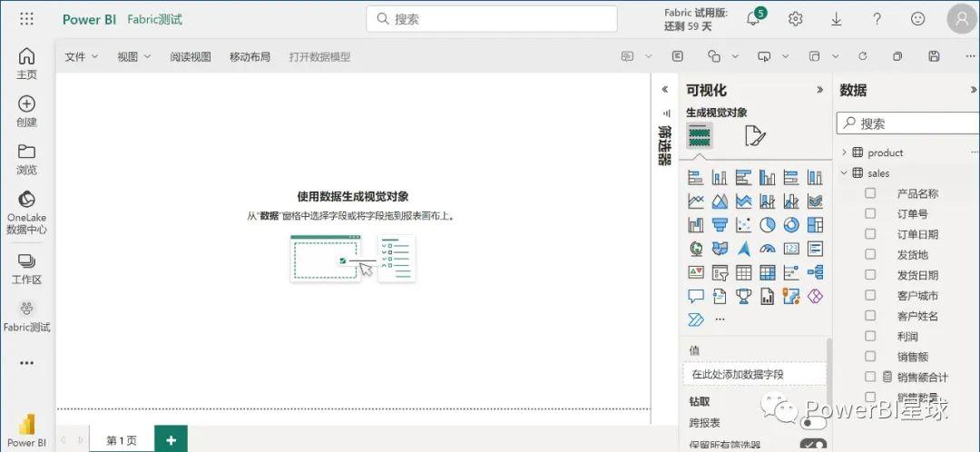Select the clustered column chart visual
This screenshot has width=980, height=452.
[767, 178]
